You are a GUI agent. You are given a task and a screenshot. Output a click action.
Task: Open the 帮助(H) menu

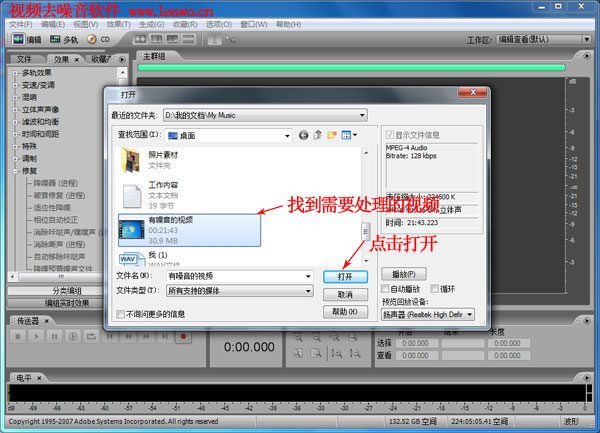click(289, 24)
